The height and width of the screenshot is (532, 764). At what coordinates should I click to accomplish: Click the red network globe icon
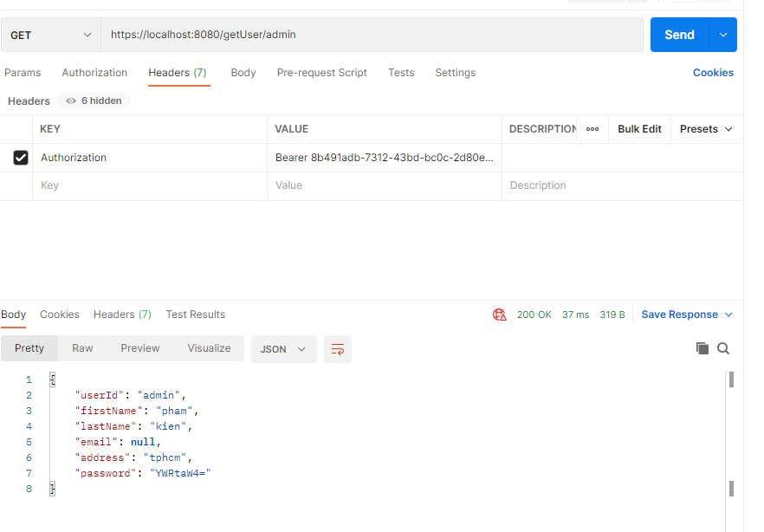(x=500, y=315)
